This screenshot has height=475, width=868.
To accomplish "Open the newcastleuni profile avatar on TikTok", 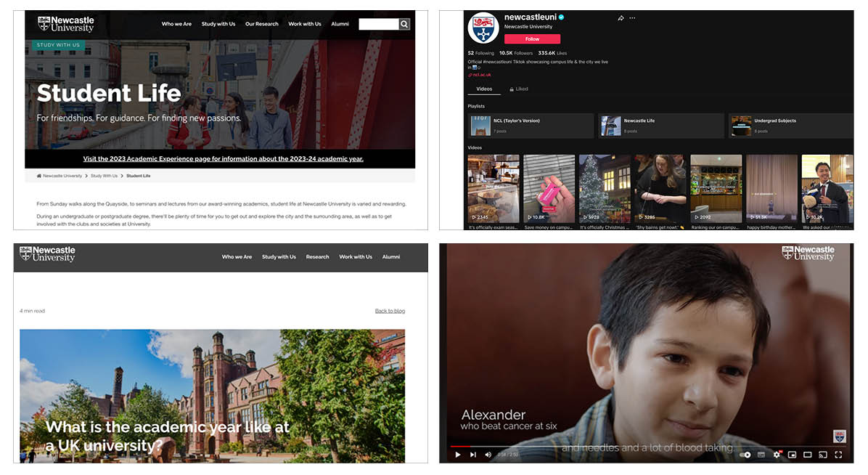I will 483,28.
